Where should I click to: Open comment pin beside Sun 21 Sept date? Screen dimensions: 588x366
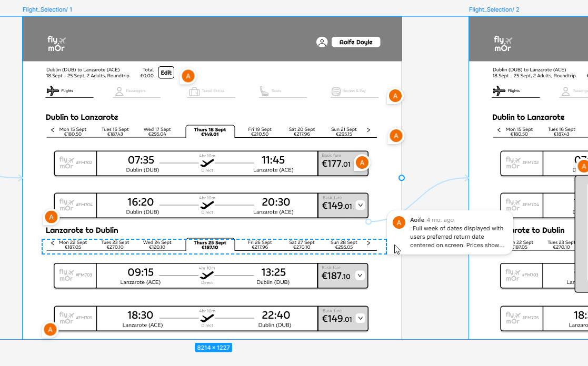(x=396, y=136)
